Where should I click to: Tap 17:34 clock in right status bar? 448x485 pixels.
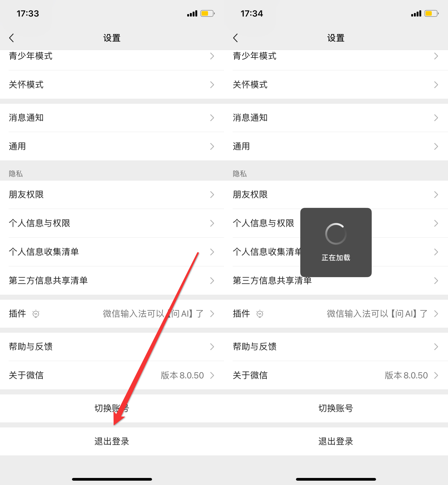(252, 14)
